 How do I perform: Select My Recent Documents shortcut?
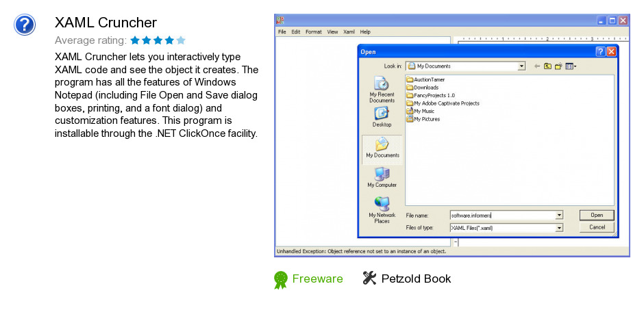pyautogui.click(x=382, y=90)
